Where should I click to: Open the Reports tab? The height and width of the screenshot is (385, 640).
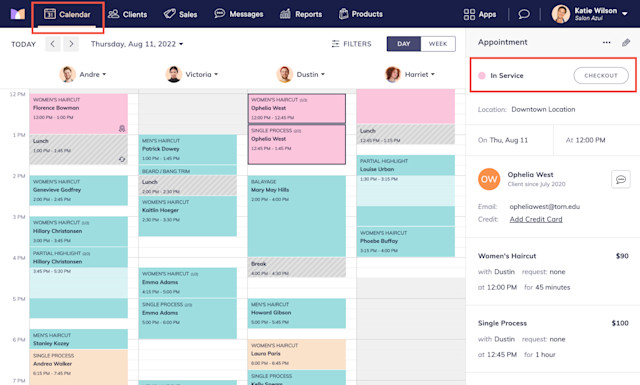[301, 14]
